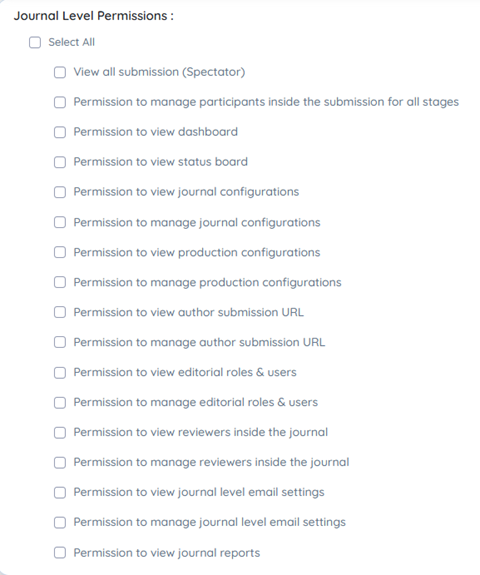Viewport: 480px width, 575px height.
Task: Click the 'Select All' label text
Action: [x=72, y=42]
